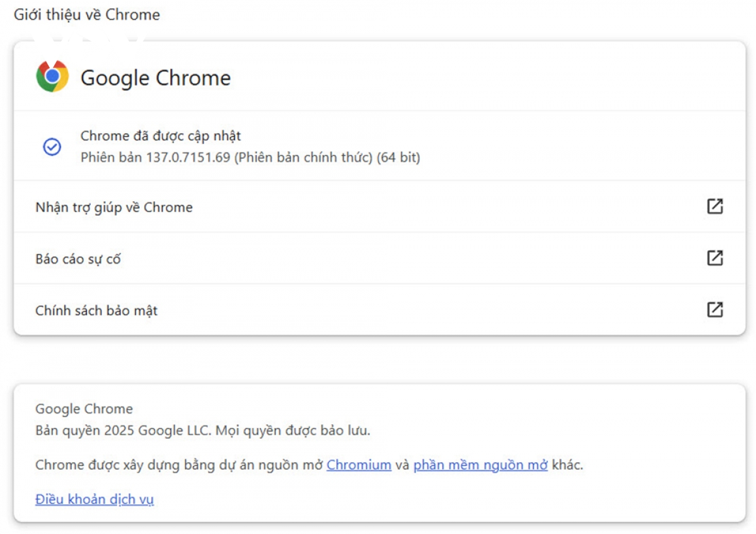Click external link icon beside Báo cáo sự cố
This screenshot has height=534, width=756.
pos(714,258)
